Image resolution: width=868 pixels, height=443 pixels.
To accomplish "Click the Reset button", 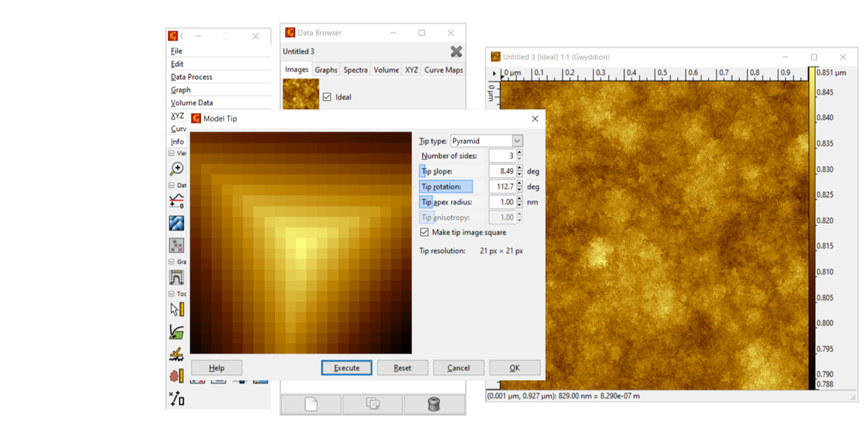I will tap(402, 368).
